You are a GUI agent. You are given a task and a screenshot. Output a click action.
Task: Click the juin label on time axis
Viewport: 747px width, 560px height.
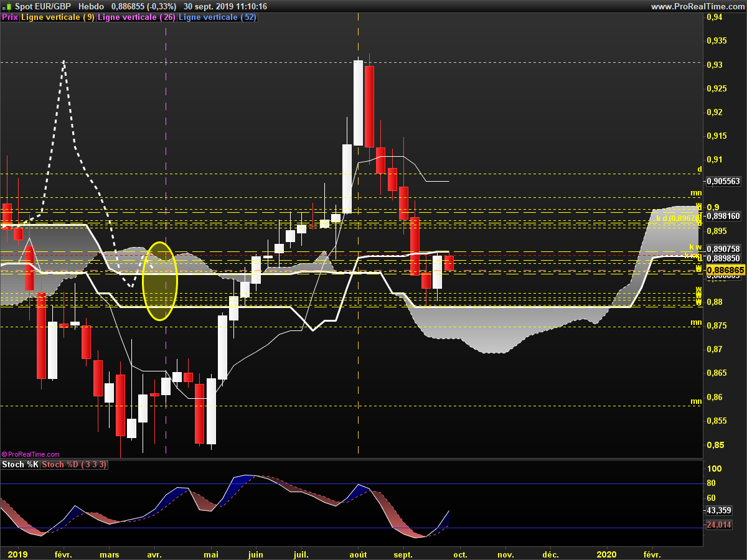255,554
